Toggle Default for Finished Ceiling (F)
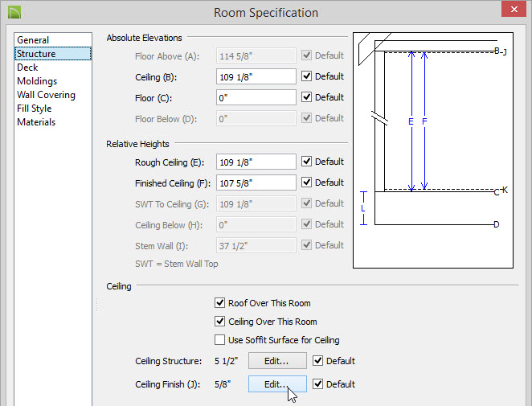 pyautogui.click(x=306, y=182)
